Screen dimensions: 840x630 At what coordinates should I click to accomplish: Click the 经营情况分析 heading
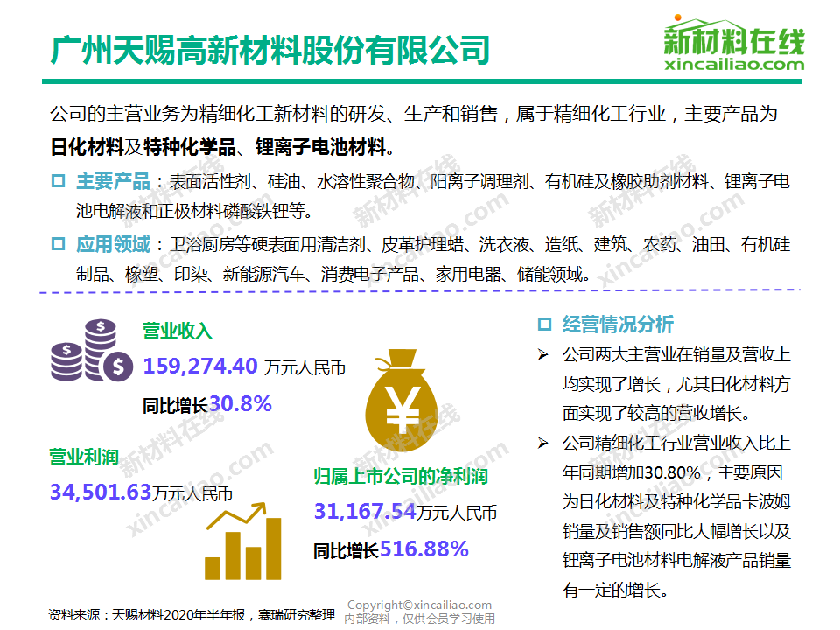618,324
